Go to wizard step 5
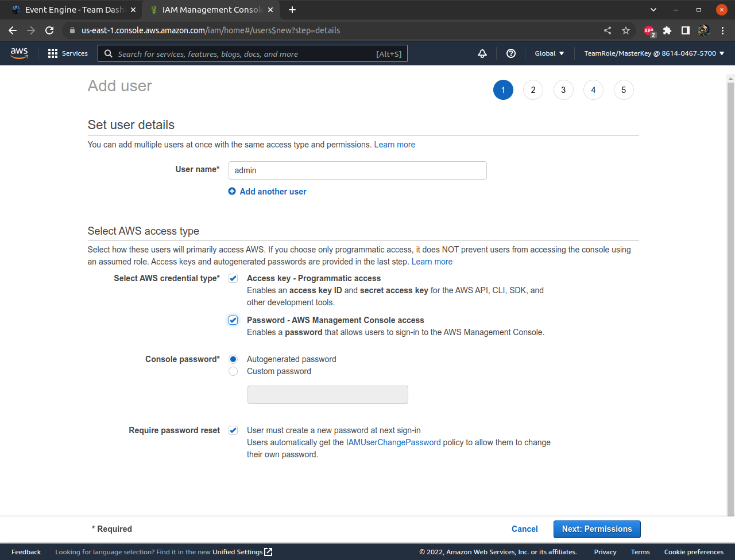Image resolution: width=735 pixels, height=560 pixels. point(624,90)
